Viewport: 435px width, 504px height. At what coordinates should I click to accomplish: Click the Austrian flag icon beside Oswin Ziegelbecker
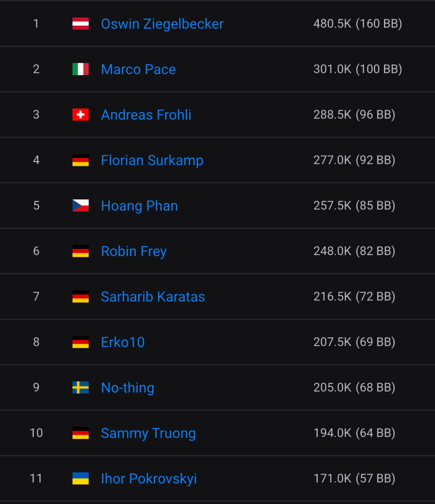click(80, 24)
